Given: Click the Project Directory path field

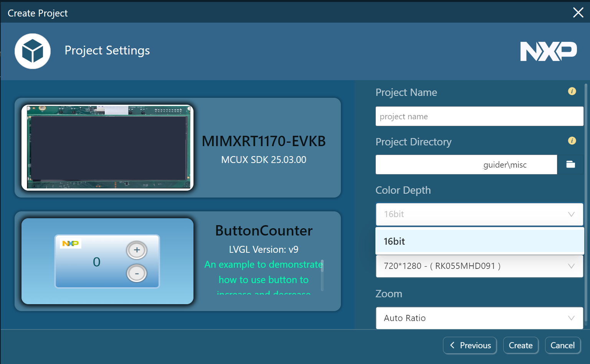Looking at the screenshot, I should (466, 165).
